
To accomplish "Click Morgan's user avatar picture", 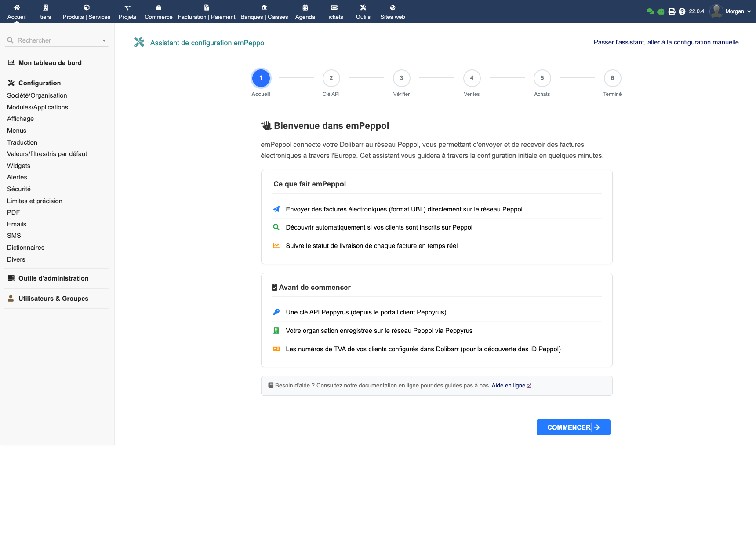I will pos(716,11).
